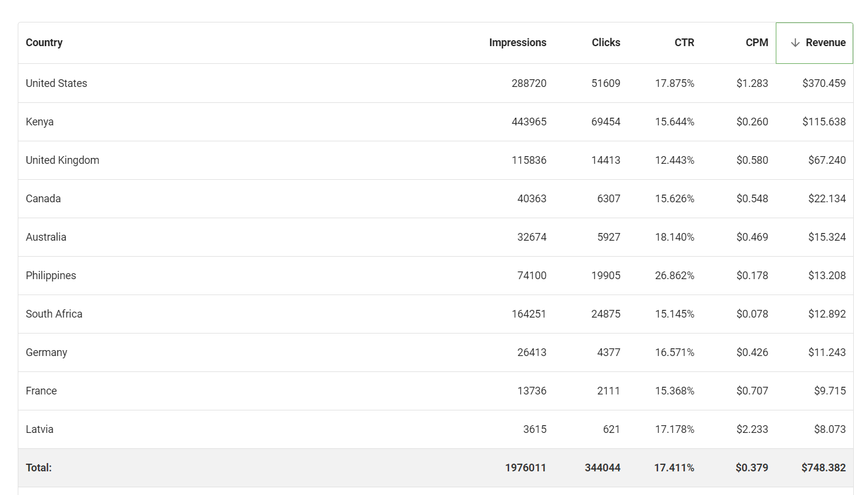
Task: Select the South Africa row
Action: (54, 313)
